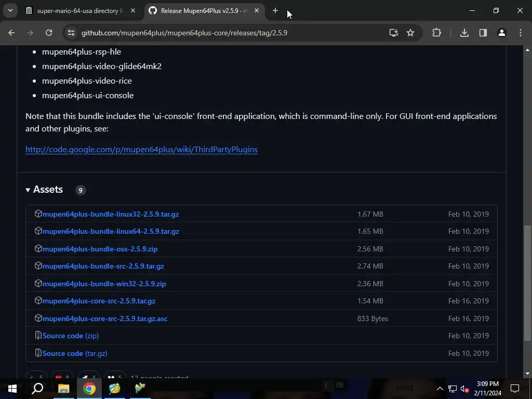
Task: Download Source code (zip)
Action: [71, 336]
